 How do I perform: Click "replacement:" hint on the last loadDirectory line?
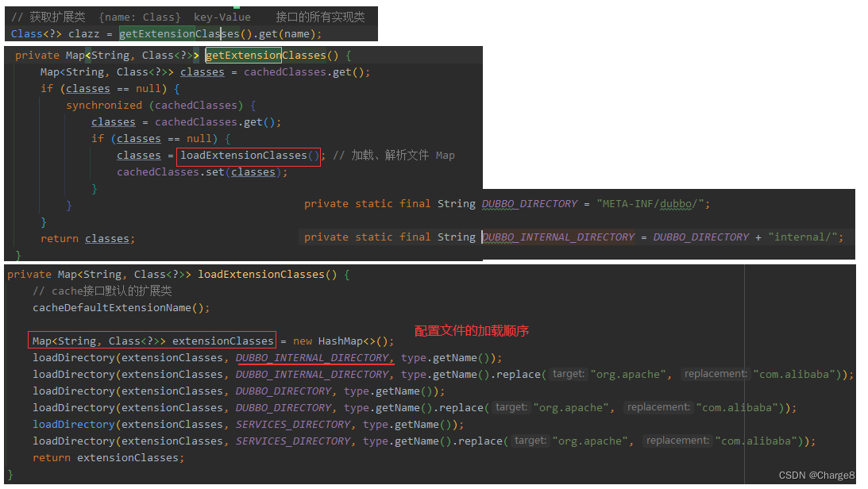coord(677,441)
